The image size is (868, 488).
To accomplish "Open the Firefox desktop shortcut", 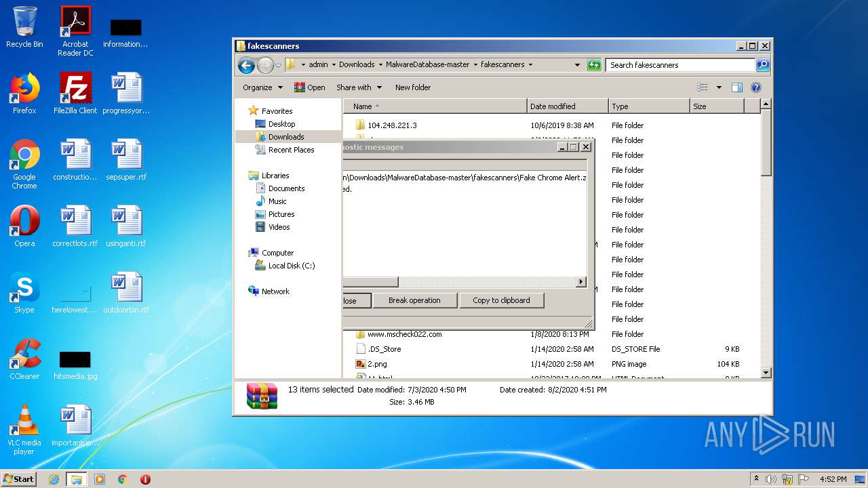I will (x=24, y=94).
